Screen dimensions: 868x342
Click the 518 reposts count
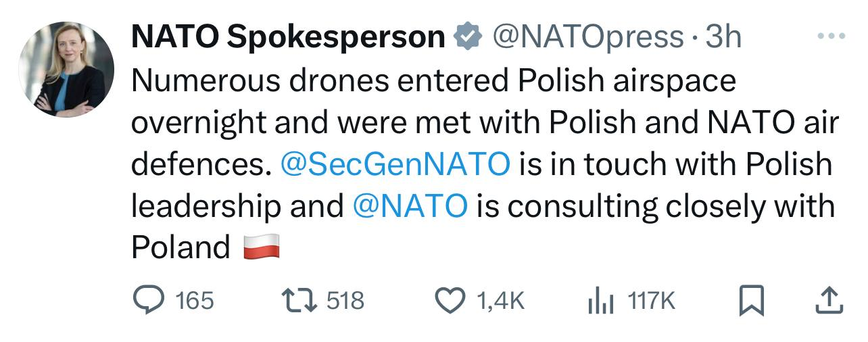pos(345,301)
